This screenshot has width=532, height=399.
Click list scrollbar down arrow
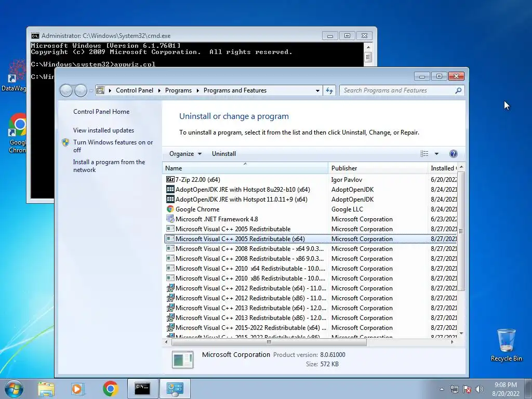point(461,334)
